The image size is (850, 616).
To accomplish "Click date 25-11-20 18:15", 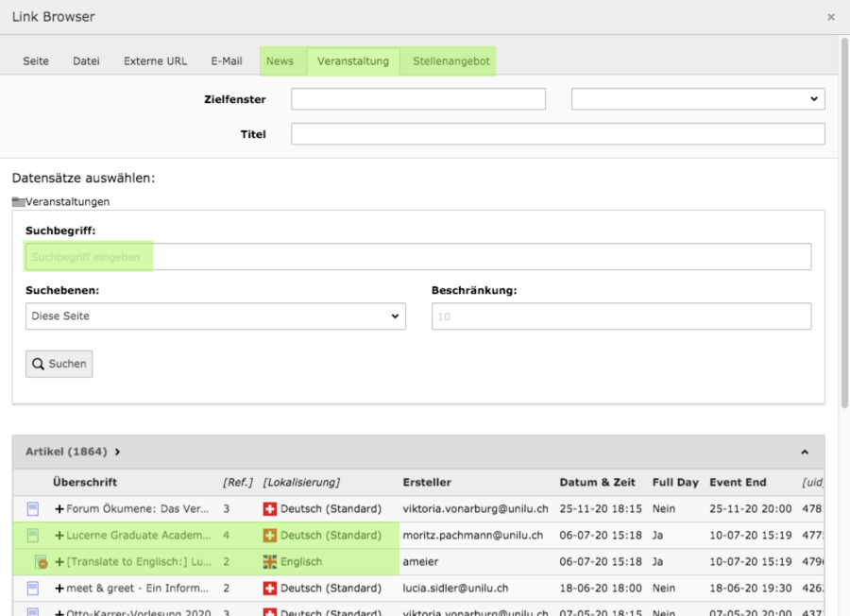I will [x=601, y=508].
